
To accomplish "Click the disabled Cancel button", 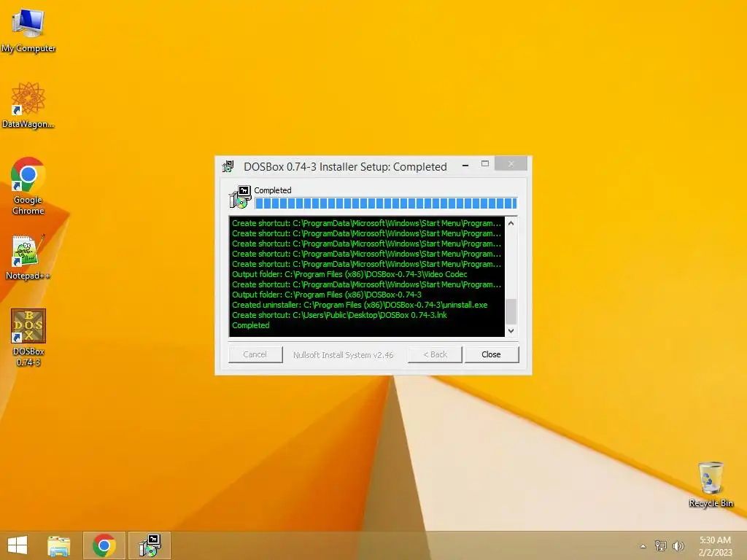I will (255, 354).
